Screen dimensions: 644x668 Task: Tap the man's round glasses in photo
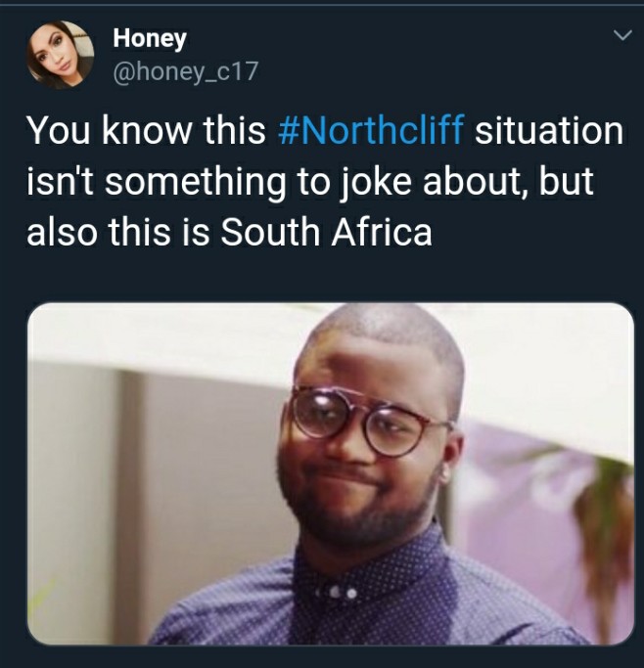[370, 421]
